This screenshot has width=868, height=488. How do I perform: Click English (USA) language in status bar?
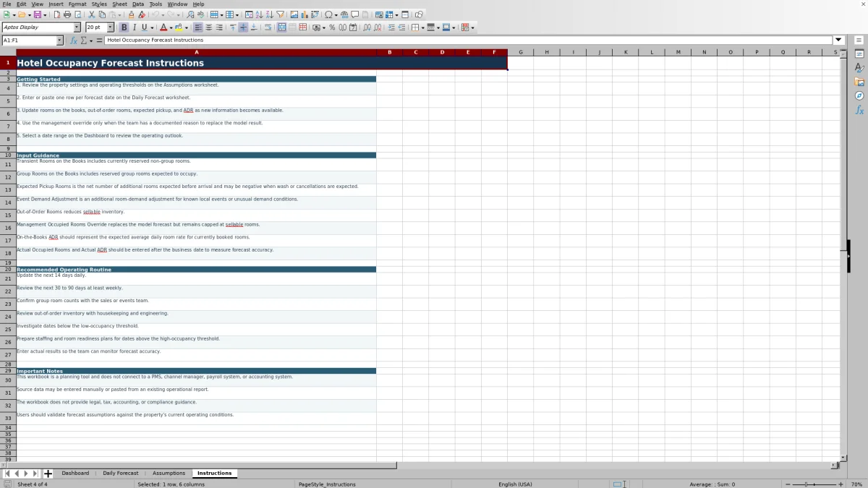pyautogui.click(x=515, y=484)
